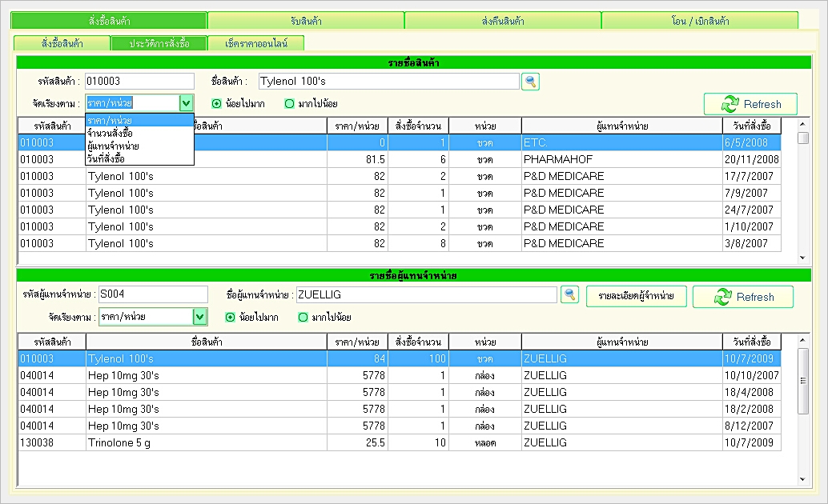Click หน่วย column header in the supplier table

point(484,342)
